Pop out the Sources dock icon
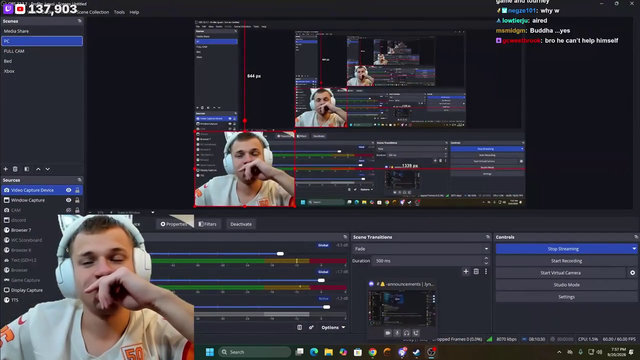 (x=80, y=180)
